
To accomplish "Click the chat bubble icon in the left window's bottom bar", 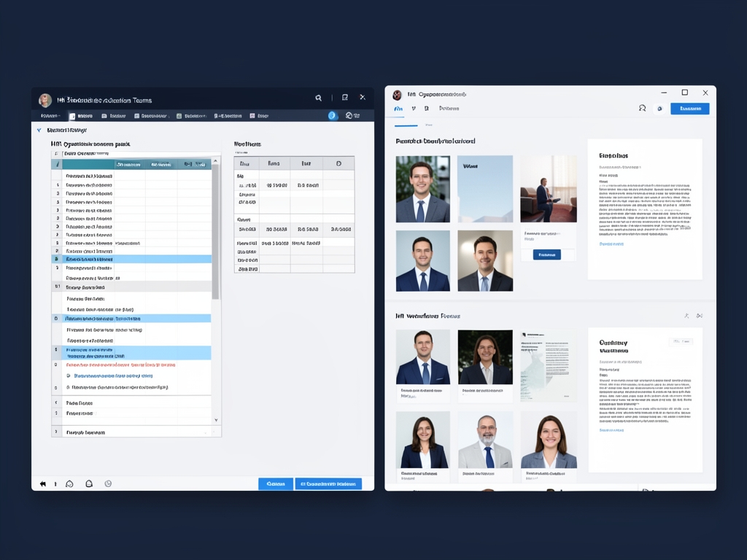I will (x=69, y=484).
